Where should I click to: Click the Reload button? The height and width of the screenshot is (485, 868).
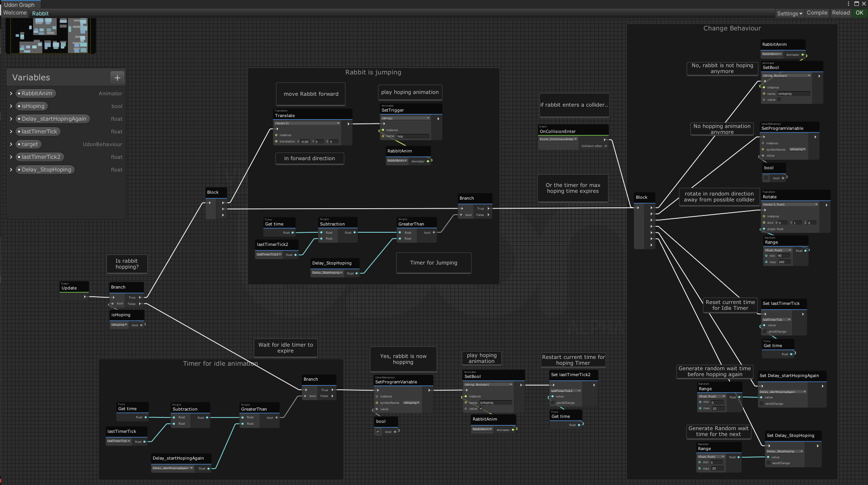pos(841,13)
